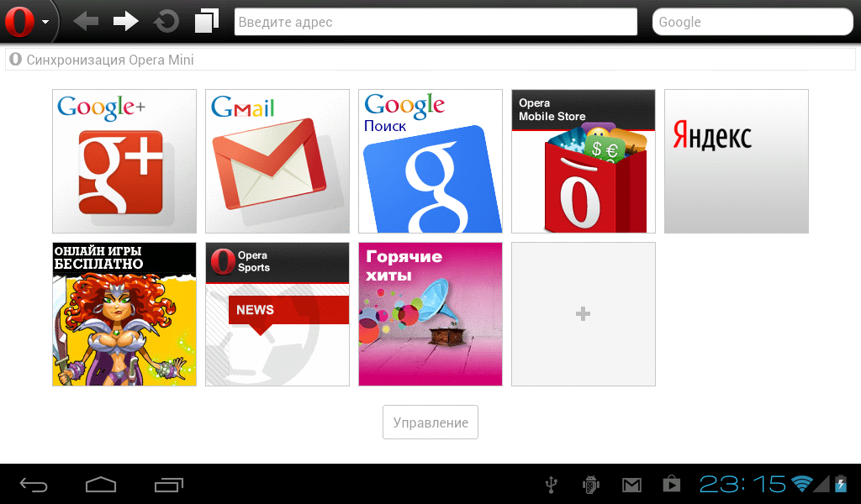Open the Opera Mobile Store tile
Viewport: 861px width, 504px height.
pos(584,161)
